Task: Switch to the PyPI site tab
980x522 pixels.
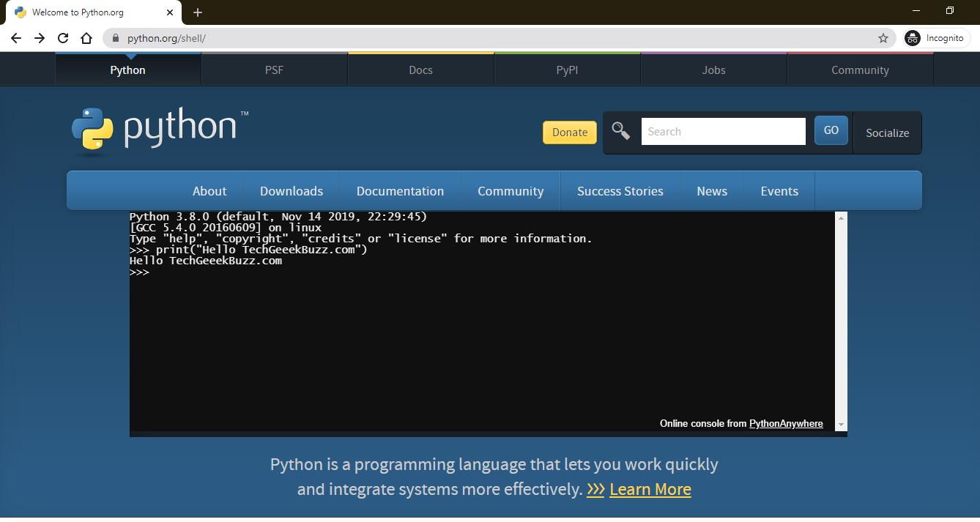Action: coord(567,70)
